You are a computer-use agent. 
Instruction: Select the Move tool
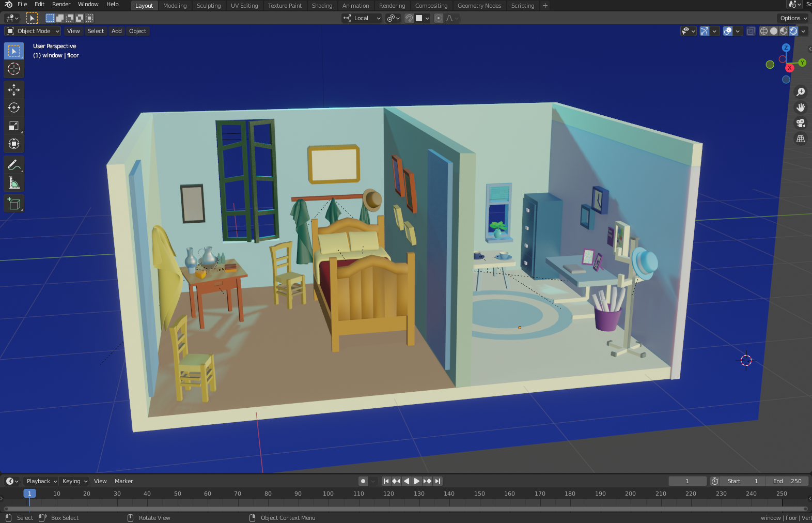click(14, 90)
